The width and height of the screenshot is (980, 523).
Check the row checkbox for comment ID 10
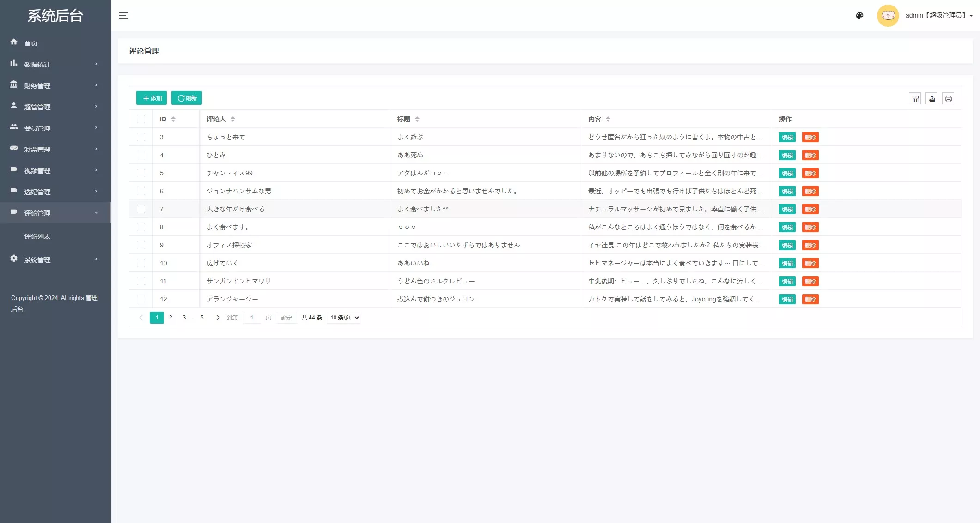(141, 263)
